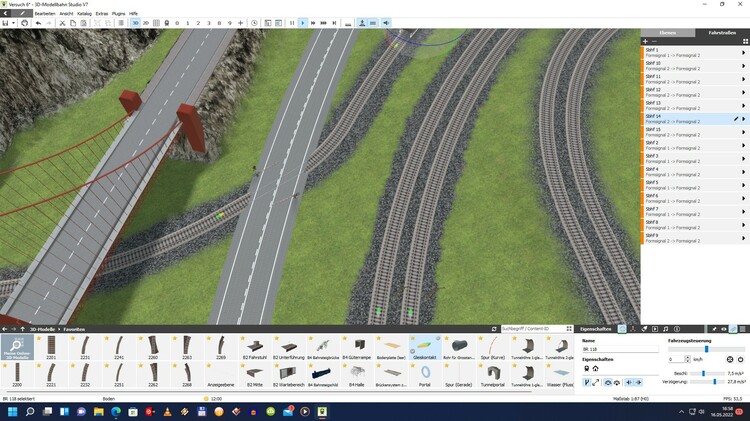Screen dimensions: 750x421
Task: Open the Bearbeiten menu
Action: pos(45,13)
